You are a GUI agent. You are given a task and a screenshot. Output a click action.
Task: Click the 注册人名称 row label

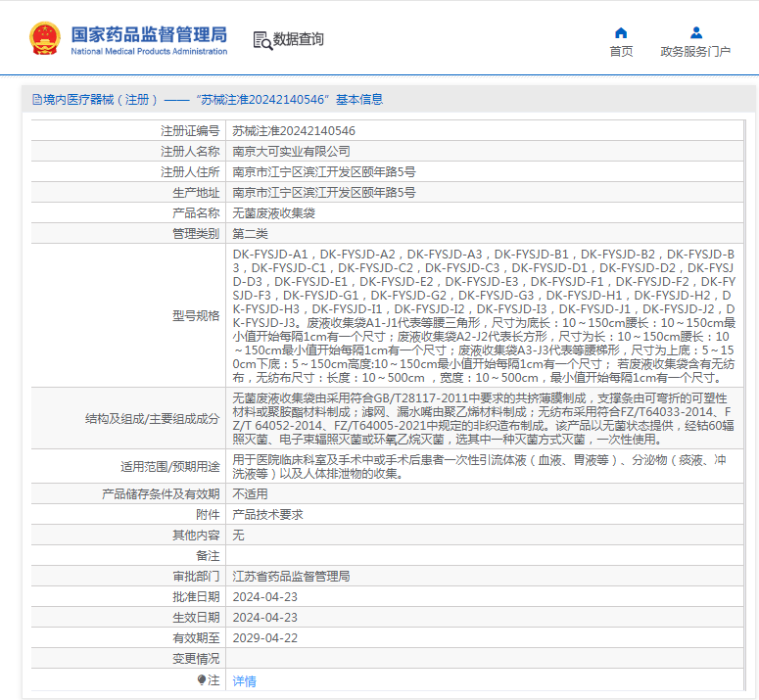coord(190,152)
